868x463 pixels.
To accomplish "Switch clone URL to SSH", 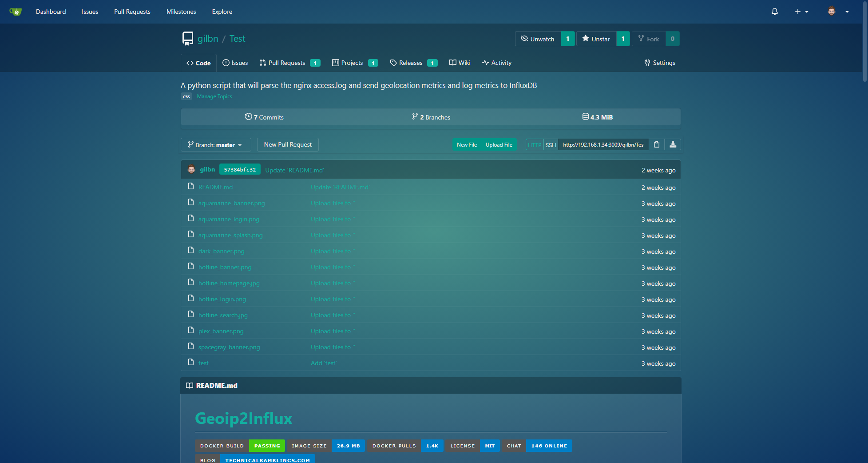I will click(x=551, y=145).
